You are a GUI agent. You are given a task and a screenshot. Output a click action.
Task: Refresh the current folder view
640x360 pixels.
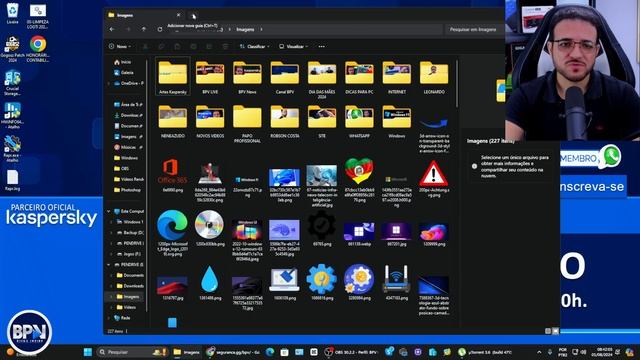(160, 29)
